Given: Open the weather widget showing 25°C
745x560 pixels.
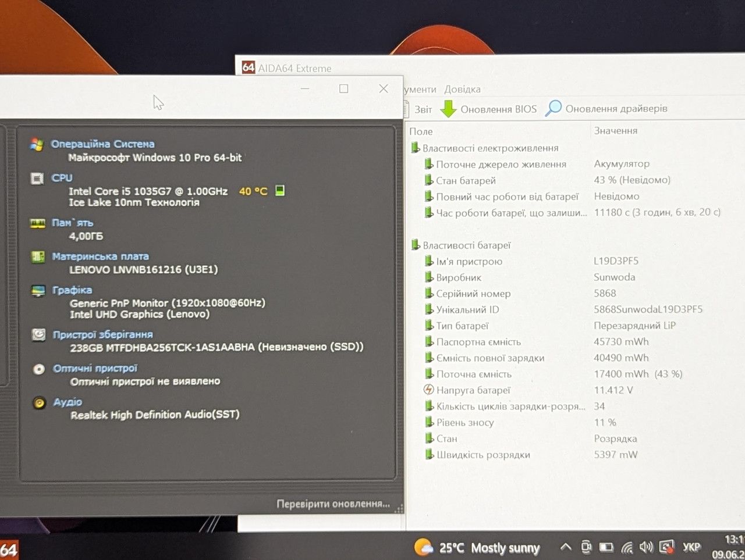Looking at the screenshot, I should click(477, 548).
